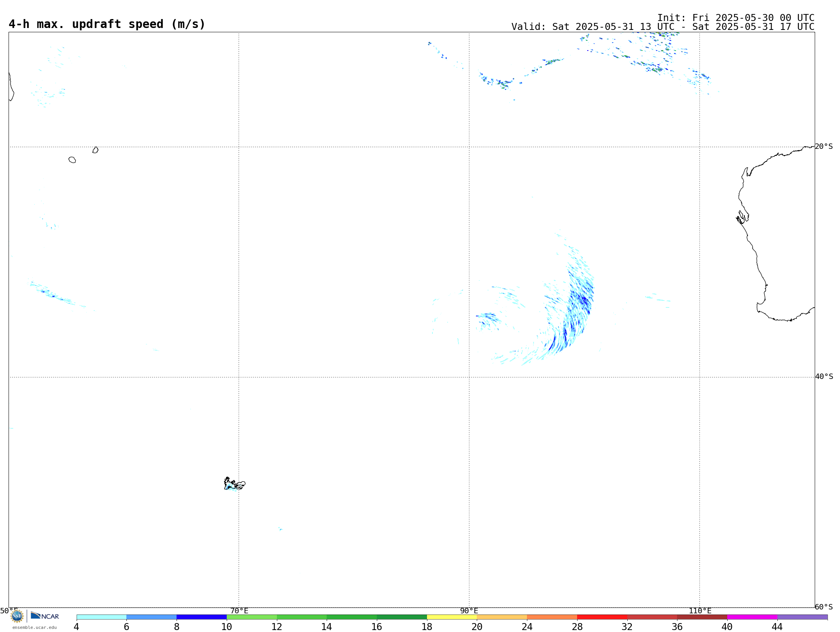840x632 pixels.
Task: Click the colorbar tick label '32'
Action: tap(627, 627)
